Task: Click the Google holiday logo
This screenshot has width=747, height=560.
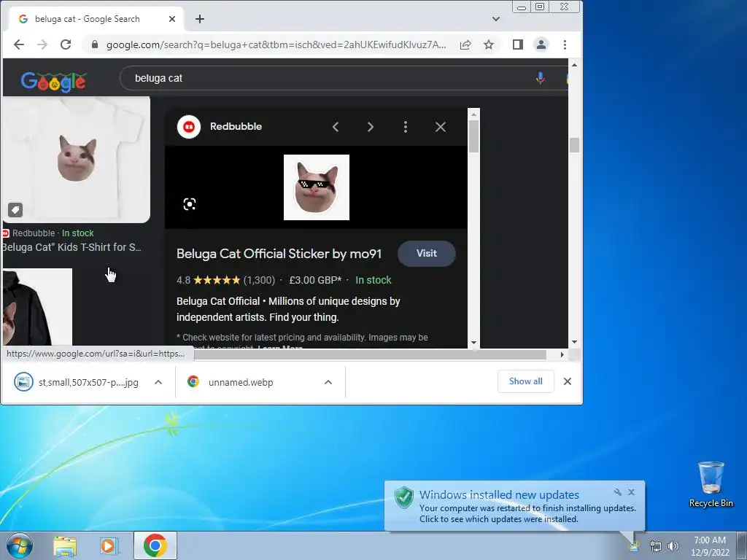Action: (x=53, y=82)
